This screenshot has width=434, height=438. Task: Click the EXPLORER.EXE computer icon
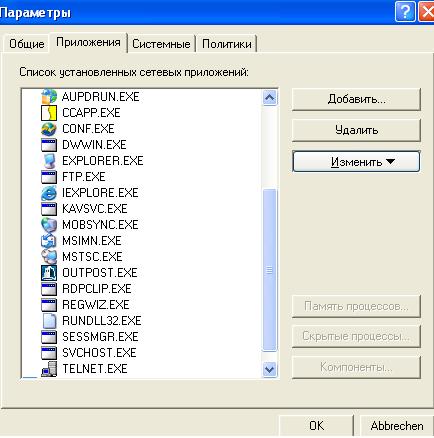coord(49,161)
